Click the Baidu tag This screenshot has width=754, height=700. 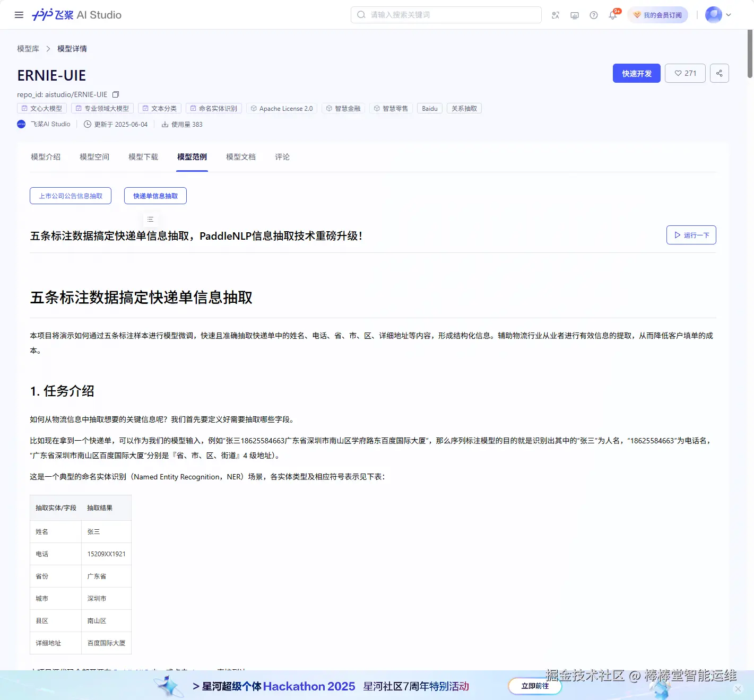[430, 108]
